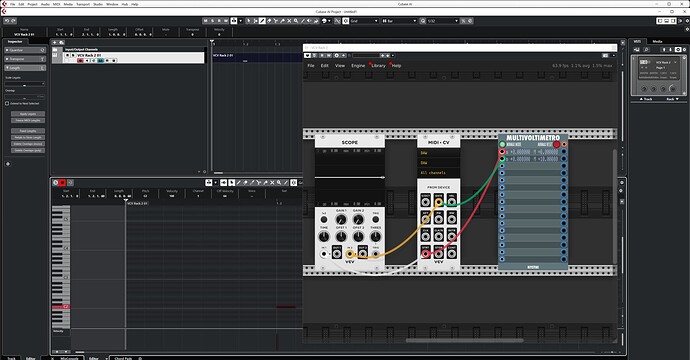Open the Engine menu in VCV Rack
Image resolution: width=690 pixels, height=360 pixels.
358,66
